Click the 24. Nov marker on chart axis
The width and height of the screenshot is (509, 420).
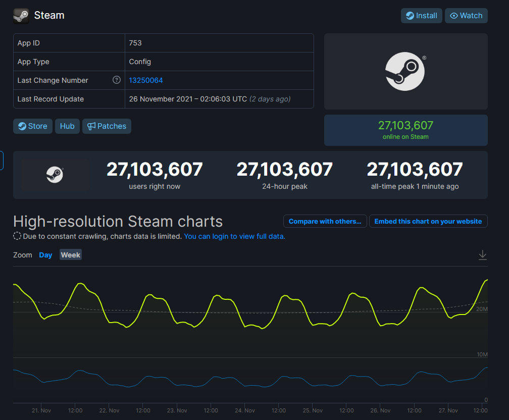245,410
